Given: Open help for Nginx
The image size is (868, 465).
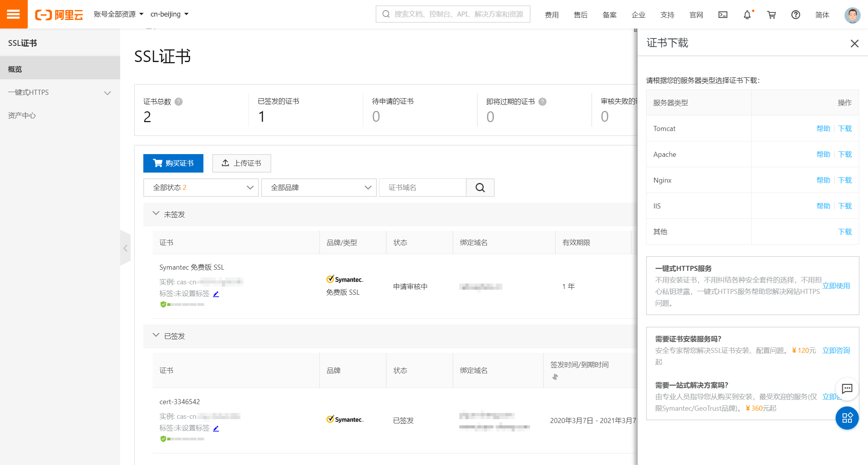Looking at the screenshot, I should (x=823, y=180).
